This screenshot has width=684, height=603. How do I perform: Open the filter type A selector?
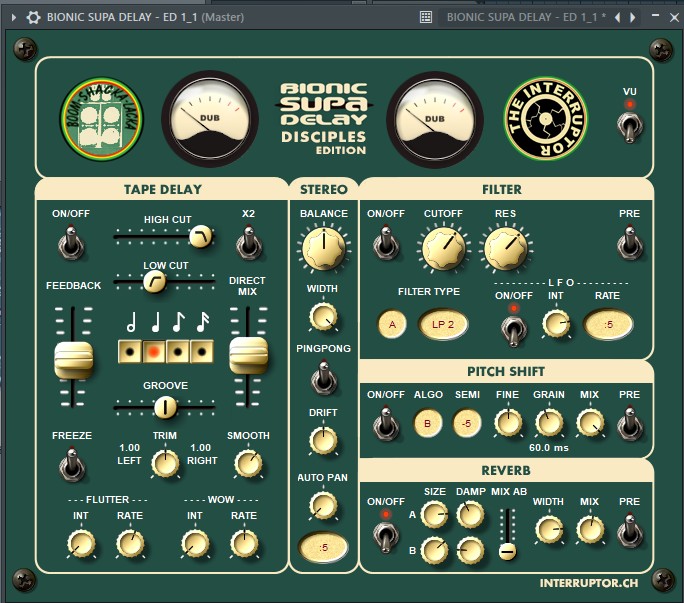pyautogui.click(x=392, y=324)
